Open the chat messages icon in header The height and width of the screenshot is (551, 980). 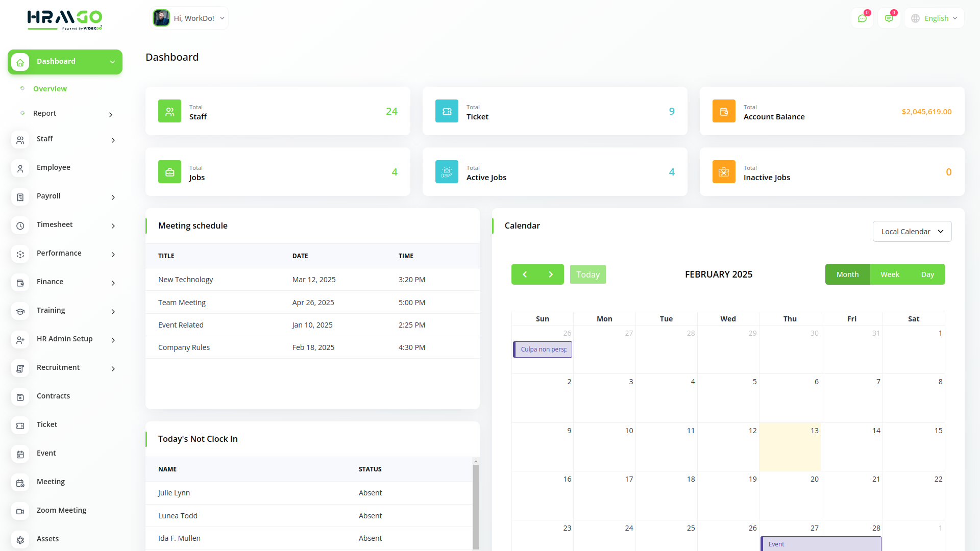click(x=862, y=18)
